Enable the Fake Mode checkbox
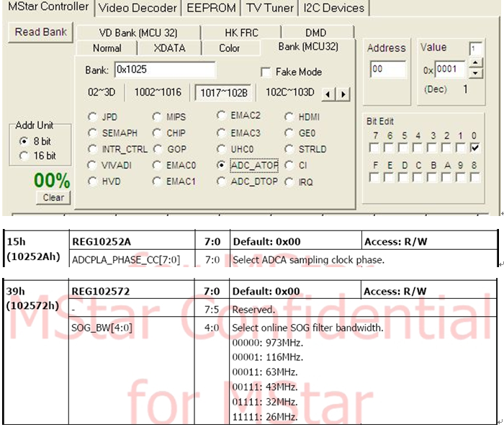This screenshot has height=427, width=504. (x=266, y=72)
